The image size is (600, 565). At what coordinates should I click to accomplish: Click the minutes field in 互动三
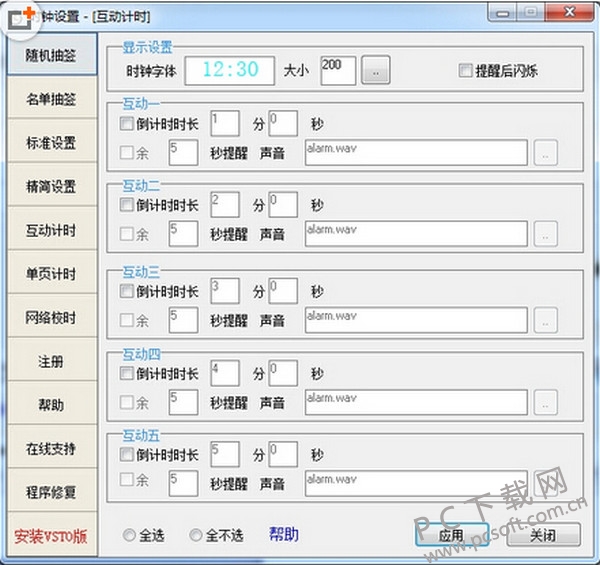(225, 291)
